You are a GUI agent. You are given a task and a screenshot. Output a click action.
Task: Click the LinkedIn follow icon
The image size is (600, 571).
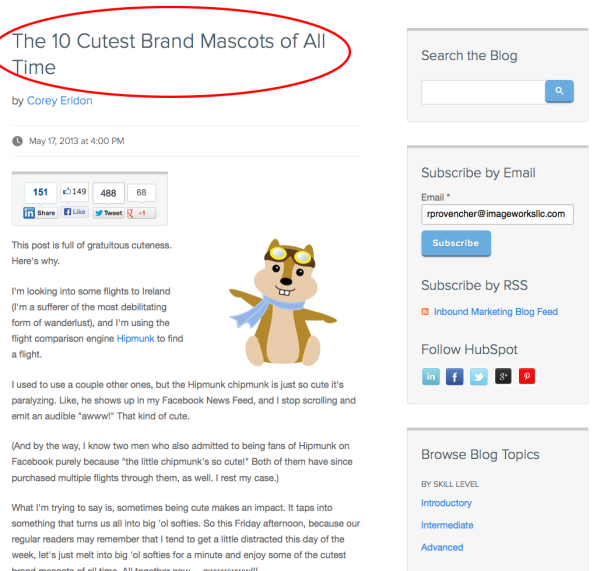[x=431, y=377]
